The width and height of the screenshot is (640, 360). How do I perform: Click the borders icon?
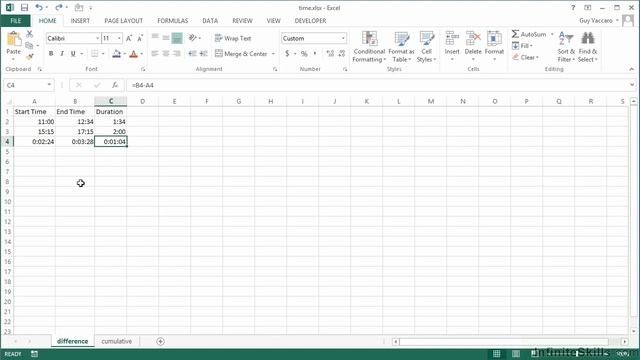[x=95, y=53]
